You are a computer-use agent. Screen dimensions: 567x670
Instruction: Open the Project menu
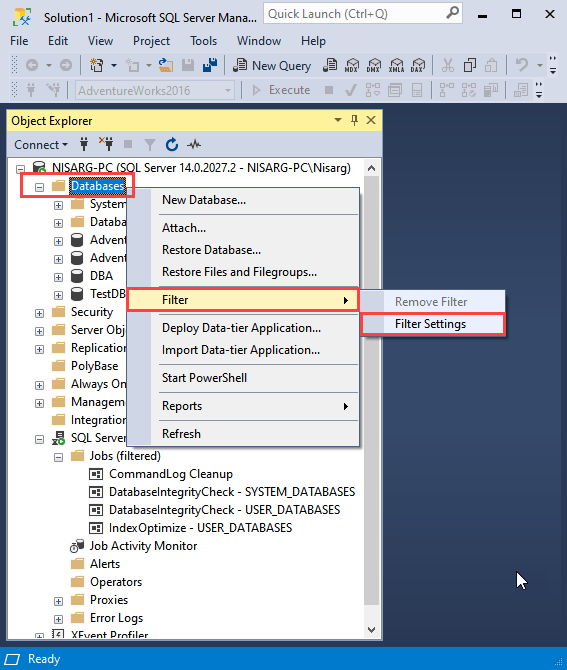click(x=151, y=41)
